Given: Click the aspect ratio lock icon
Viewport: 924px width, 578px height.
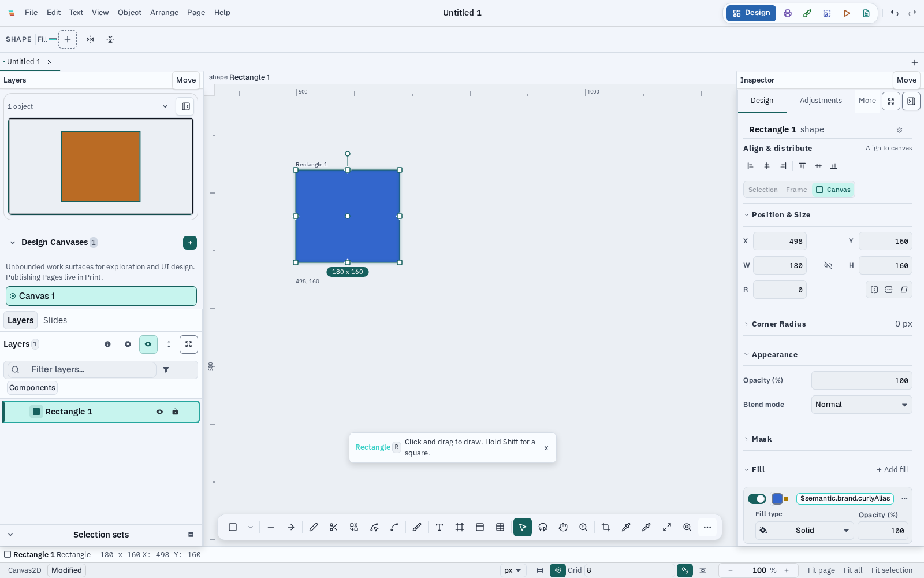Looking at the screenshot, I should tap(828, 265).
